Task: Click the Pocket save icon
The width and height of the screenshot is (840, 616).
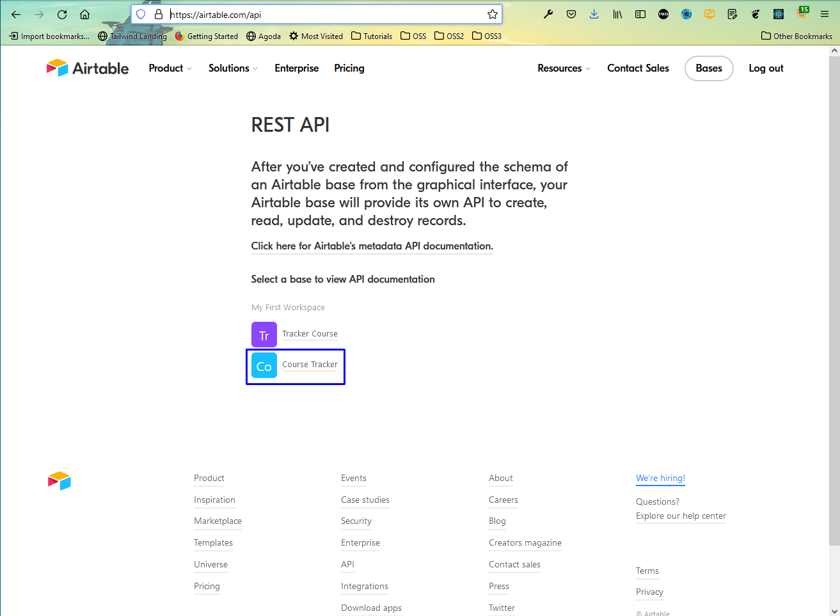Action: [x=571, y=14]
